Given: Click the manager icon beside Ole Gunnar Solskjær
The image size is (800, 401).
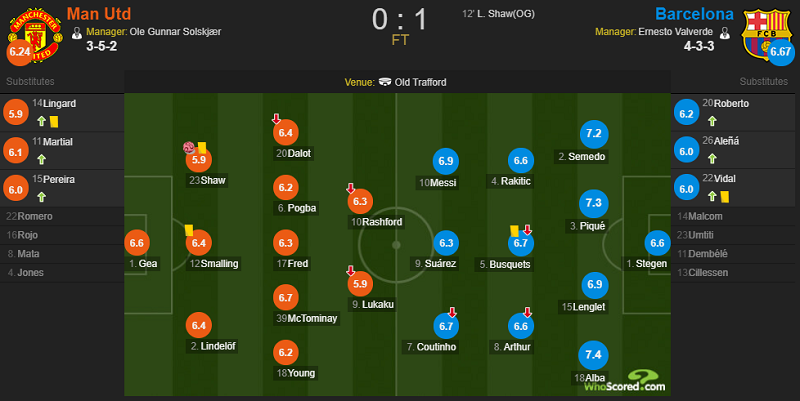Looking at the screenshot, I should [77, 33].
